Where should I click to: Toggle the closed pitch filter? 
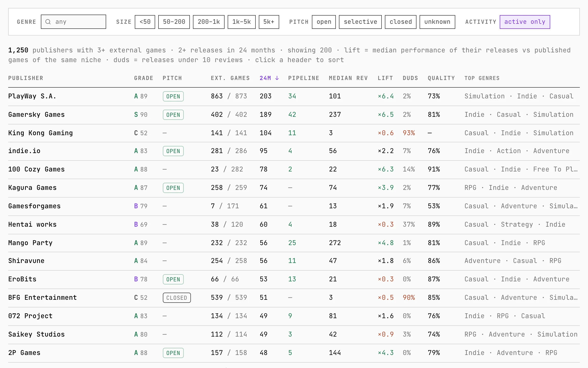[401, 22]
